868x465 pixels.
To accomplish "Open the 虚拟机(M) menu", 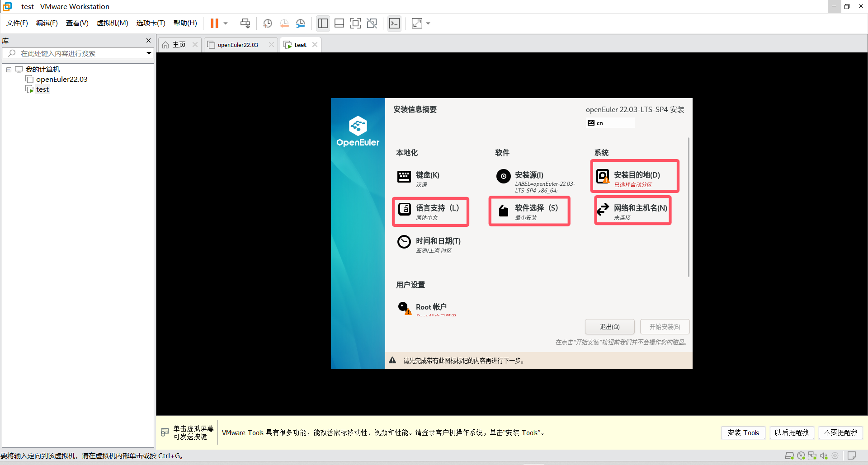I will tap(112, 23).
